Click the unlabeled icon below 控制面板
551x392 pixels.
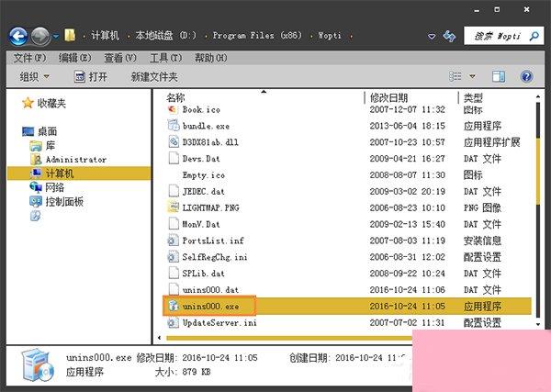point(35,216)
